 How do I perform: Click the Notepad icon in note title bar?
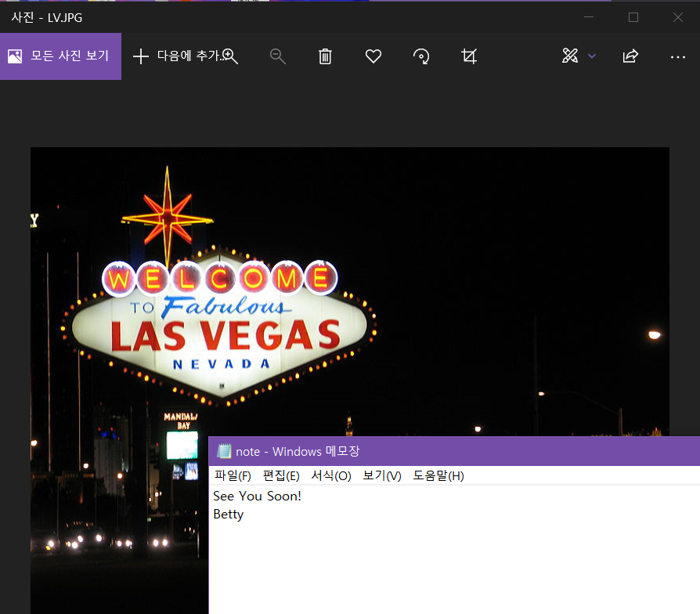(x=224, y=451)
